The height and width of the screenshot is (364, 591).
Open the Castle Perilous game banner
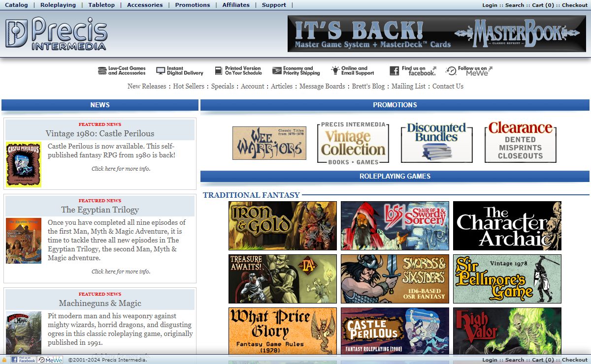[x=395, y=331]
